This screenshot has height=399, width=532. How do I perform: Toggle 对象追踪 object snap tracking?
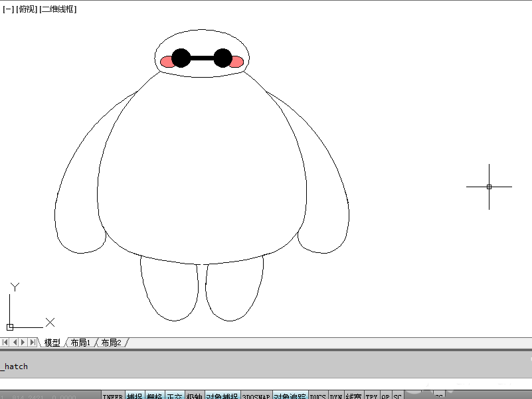point(290,396)
